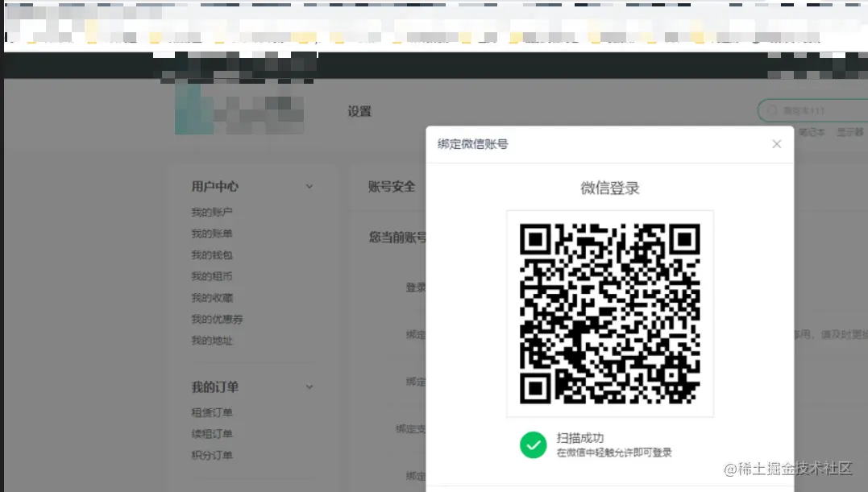Click the 在微信中轻触允许即可登录 hint text
This screenshot has height=492, width=868.
click(614, 453)
